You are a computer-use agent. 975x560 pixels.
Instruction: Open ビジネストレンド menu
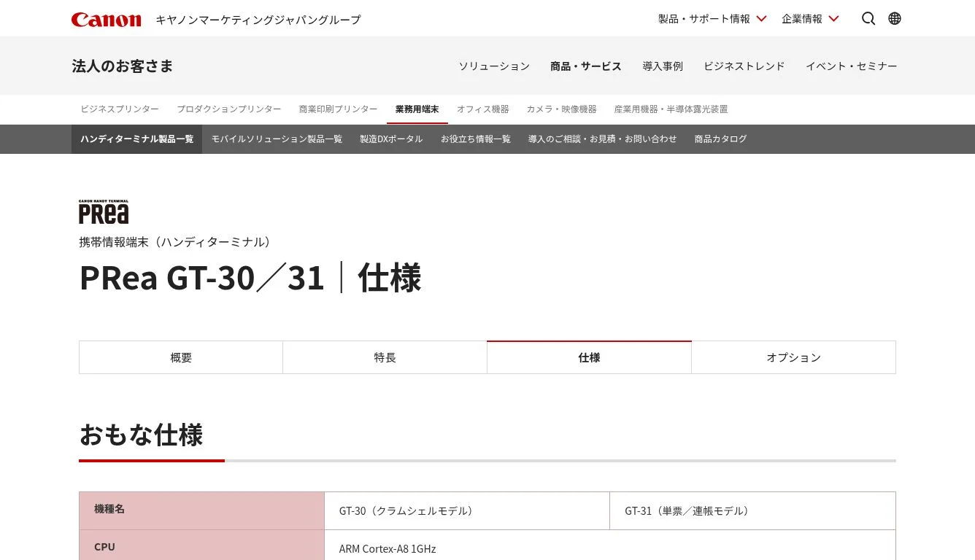click(744, 66)
